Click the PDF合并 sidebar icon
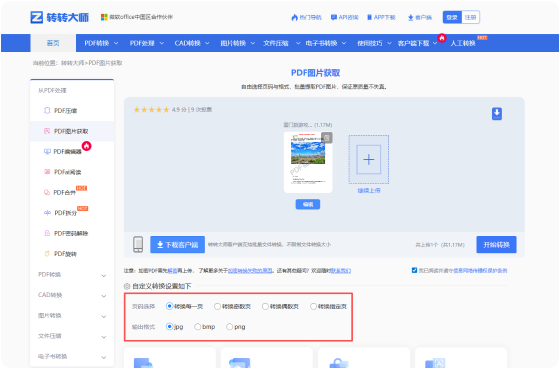560x369 pixels. pyautogui.click(x=47, y=192)
